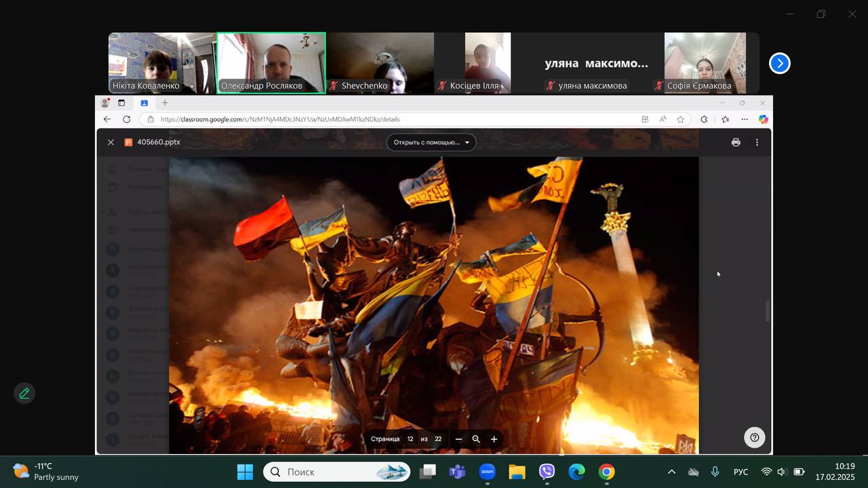Select Косіцев Ілля video thumbnail
The image size is (868, 488).
pyautogui.click(x=488, y=63)
